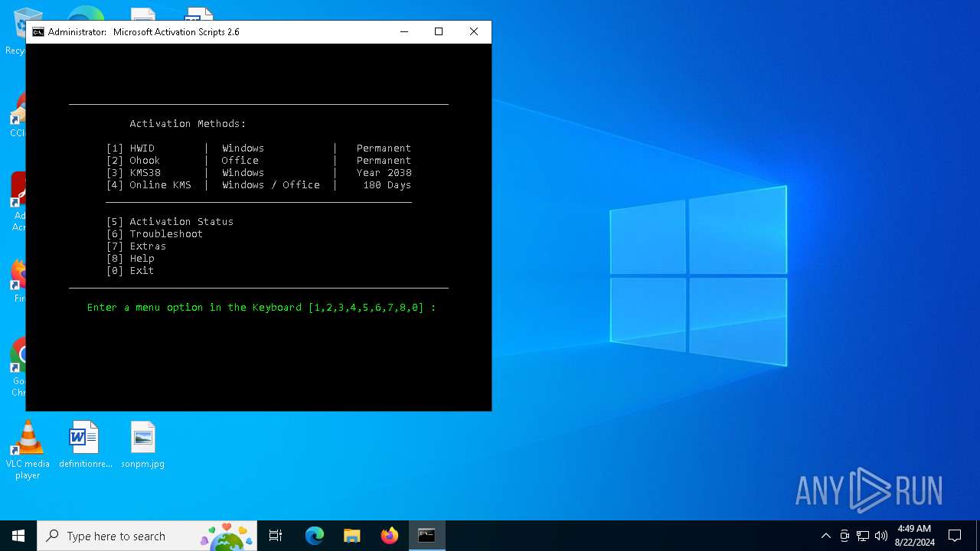The image size is (980, 551).
Task: Launch Microsoft Edge from the taskbar
Action: click(315, 536)
